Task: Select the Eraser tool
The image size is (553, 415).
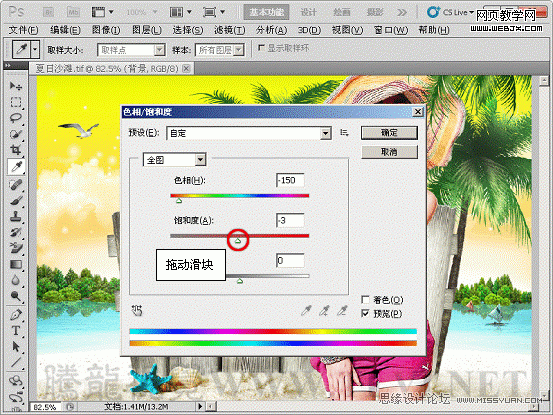Action: [16, 248]
